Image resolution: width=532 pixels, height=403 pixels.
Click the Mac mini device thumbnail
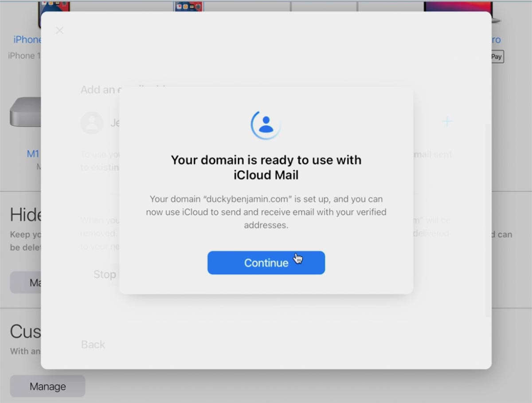pos(25,112)
